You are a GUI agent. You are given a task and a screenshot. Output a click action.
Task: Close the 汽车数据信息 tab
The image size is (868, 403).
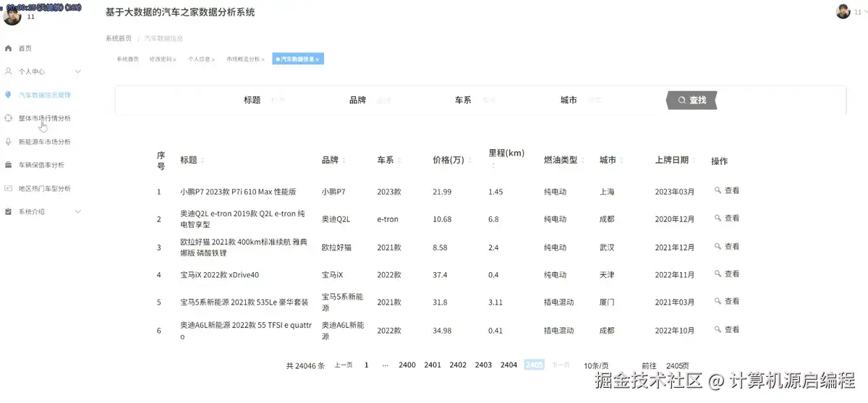pos(317,59)
